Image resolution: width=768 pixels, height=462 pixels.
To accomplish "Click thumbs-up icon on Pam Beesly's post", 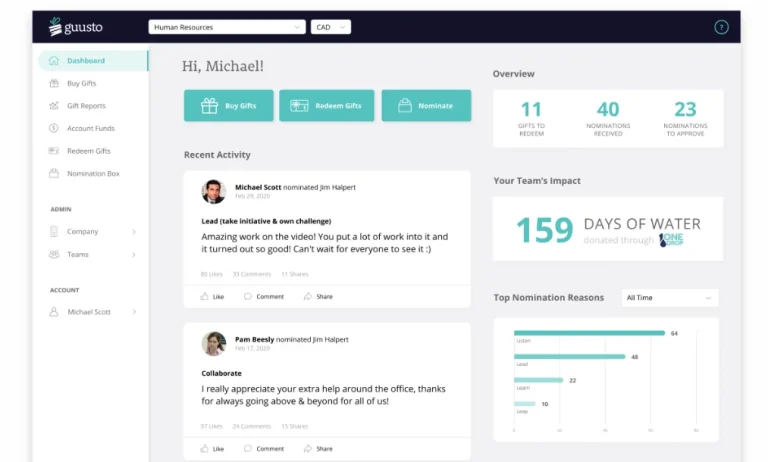I will click(x=204, y=448).
